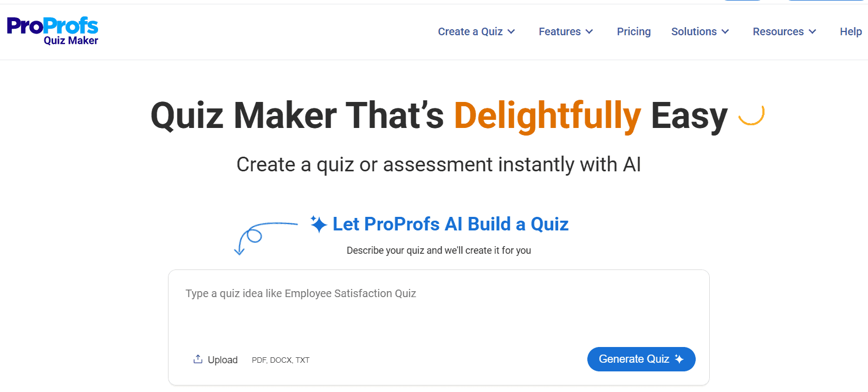
Task: Click the curved blue arrow doodle
Action: point(265,238)
